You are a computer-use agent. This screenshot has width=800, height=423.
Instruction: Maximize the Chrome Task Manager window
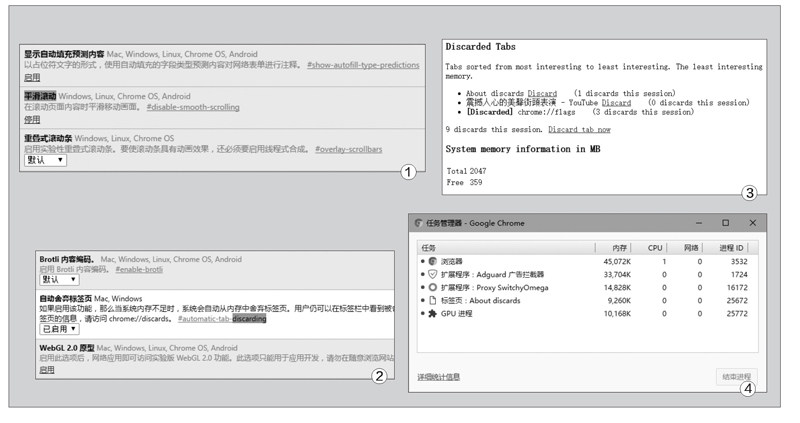(x=726, y=223)
